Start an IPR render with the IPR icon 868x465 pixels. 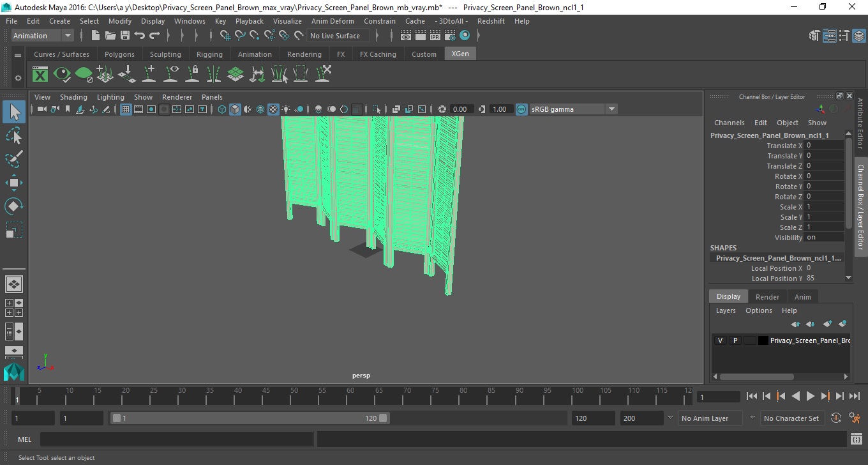[435, 36]
